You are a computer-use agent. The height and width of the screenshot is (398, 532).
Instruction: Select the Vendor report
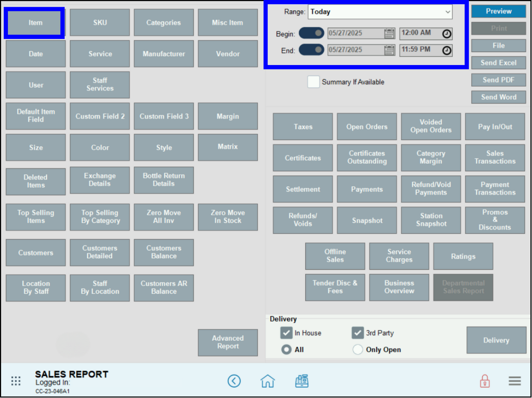point(228,54)
